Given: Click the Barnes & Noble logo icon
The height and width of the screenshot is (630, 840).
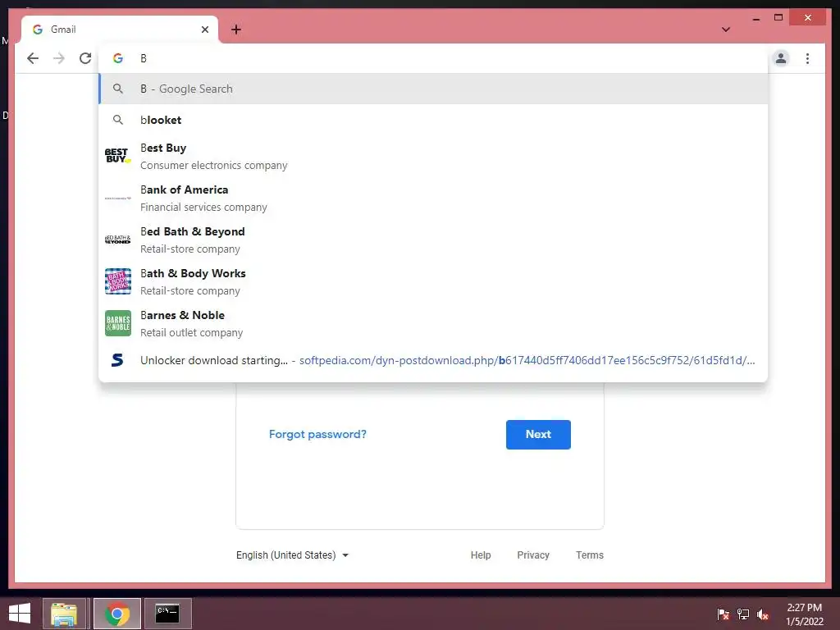Looking at the screenshot, I should [118, 323].
